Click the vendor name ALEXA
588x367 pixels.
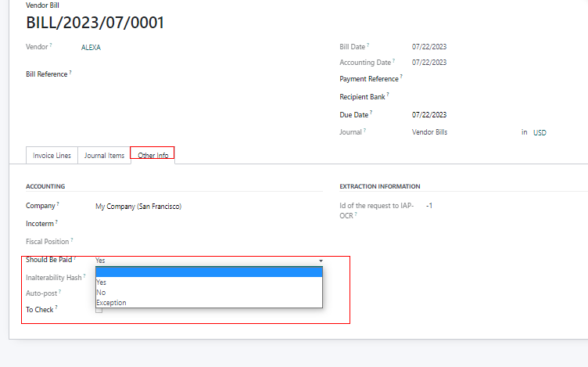pyautogui.click(x=91, y=47)
